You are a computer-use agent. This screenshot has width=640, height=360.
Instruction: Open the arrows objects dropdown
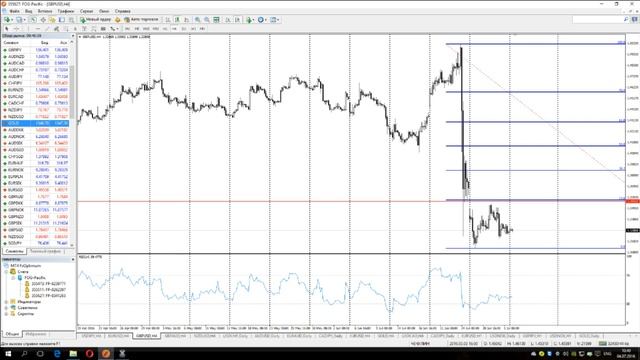coord(118,29)
